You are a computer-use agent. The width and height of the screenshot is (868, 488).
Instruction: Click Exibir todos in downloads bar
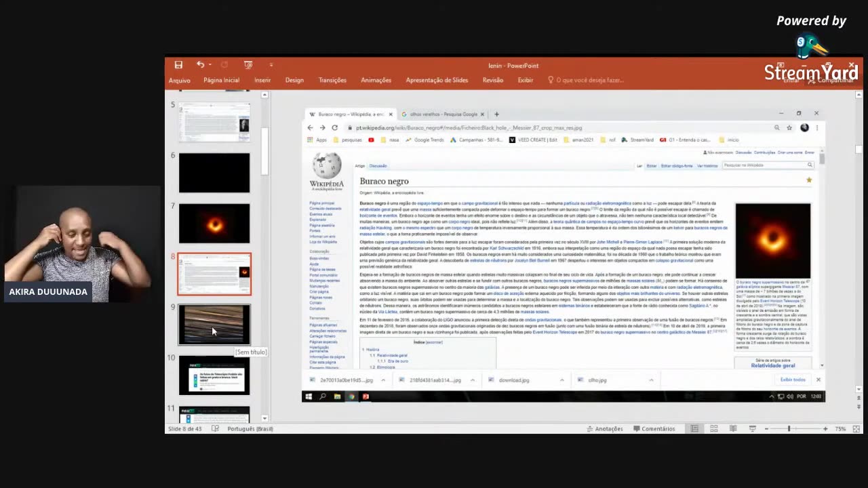coord(793,380)
